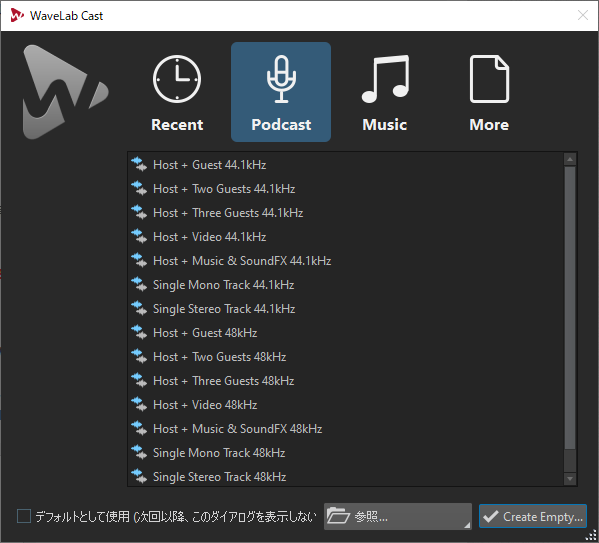Click the vertical scrollbar thumb in template list

pyautogui.click(x=570, y=308)
